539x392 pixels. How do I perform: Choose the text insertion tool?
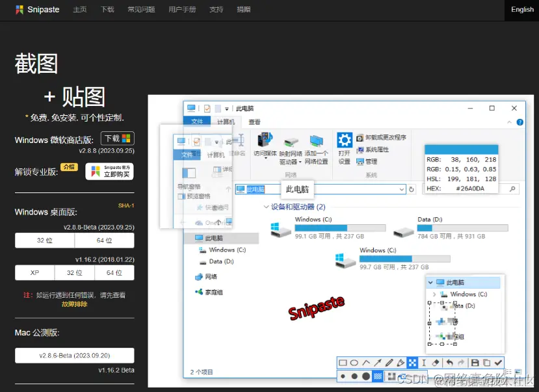click(424, 363)
